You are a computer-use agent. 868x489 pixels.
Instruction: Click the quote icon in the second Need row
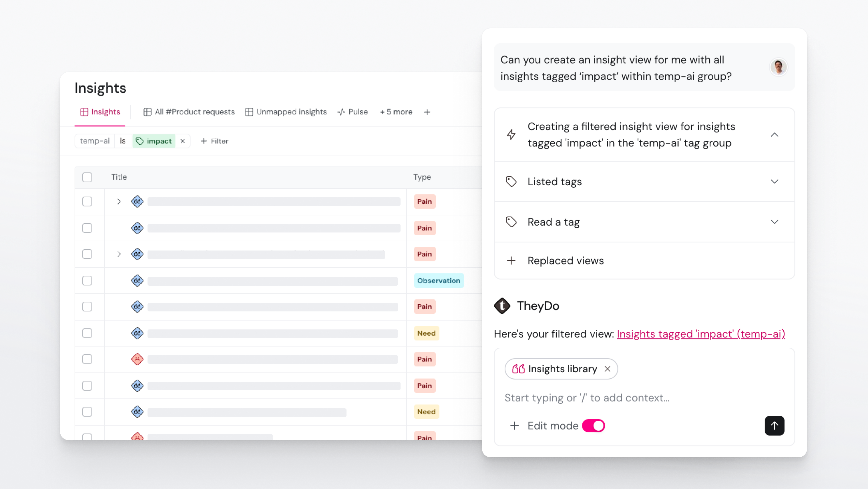click(137, 412)
